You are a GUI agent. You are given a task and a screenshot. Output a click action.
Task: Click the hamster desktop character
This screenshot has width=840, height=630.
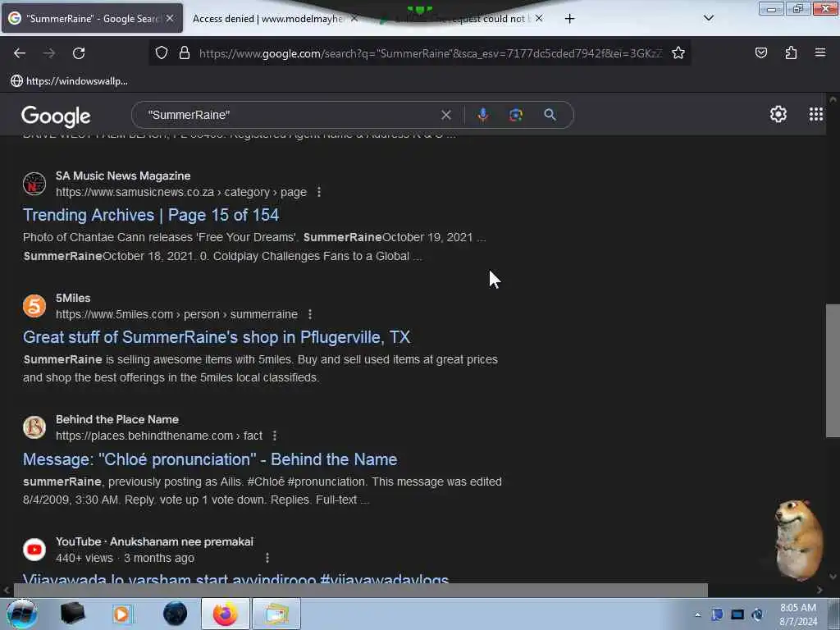(798, 540)
